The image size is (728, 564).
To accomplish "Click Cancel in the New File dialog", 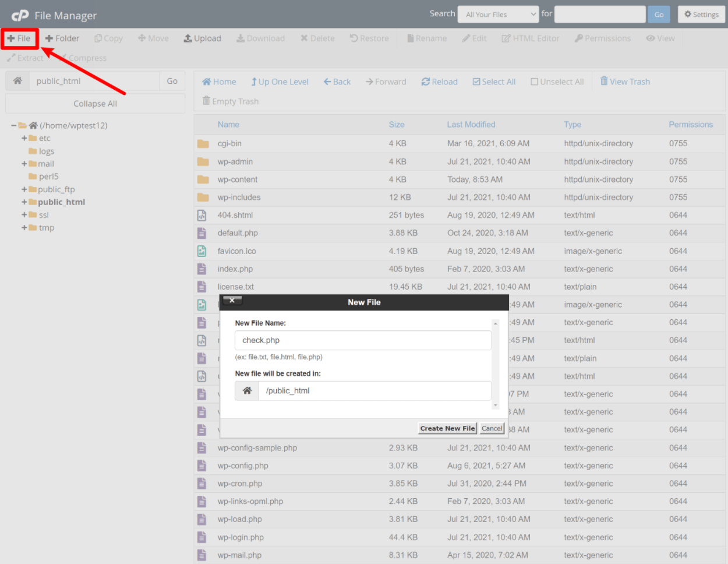I will (x=492, y=428).
